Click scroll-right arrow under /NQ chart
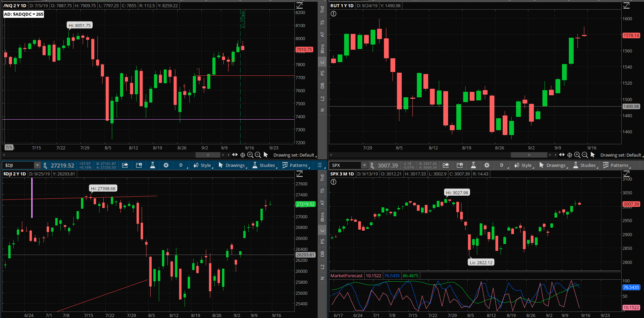Screen dimensions: 644x318 coord(229,155)
